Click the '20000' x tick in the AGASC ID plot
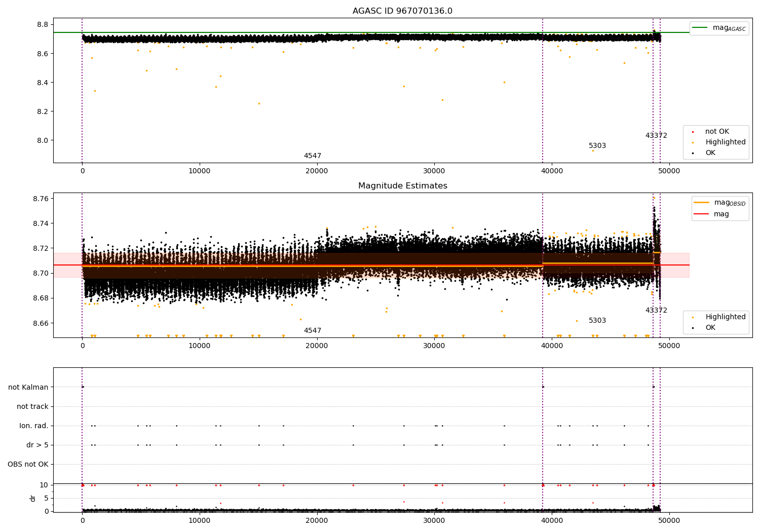Image resolution: width=760 pixels, height=532 pixels. click(x=317, y=171)
